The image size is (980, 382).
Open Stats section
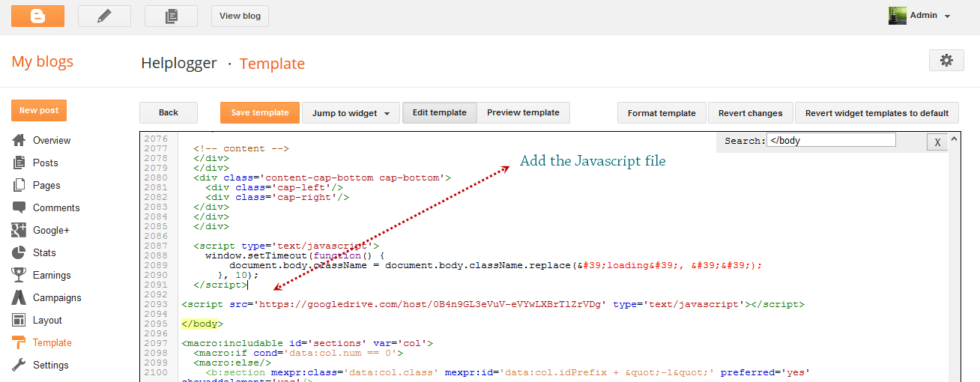coord(44,252)
